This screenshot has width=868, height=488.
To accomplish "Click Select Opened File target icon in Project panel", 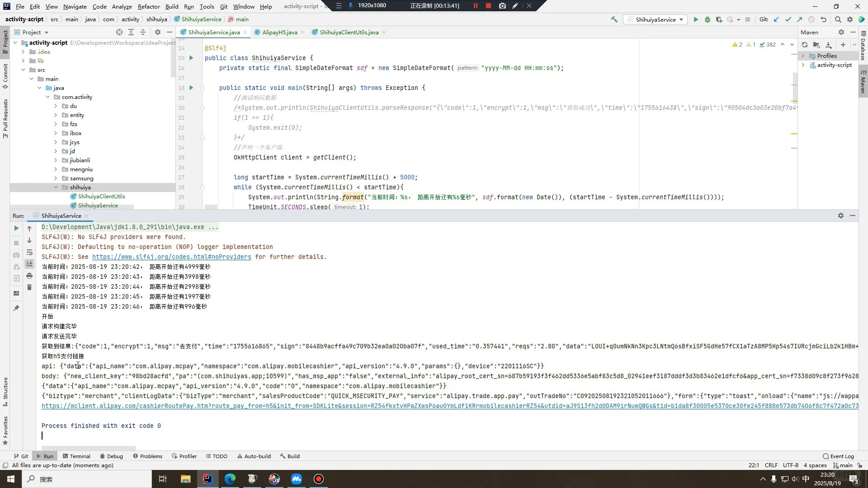I will (119, 32).
